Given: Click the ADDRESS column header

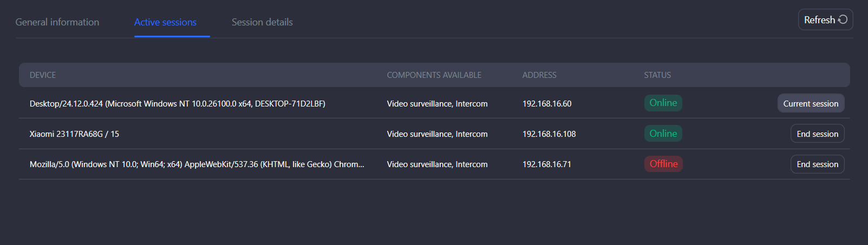Looking at the screenshot, I should (539, 75).
